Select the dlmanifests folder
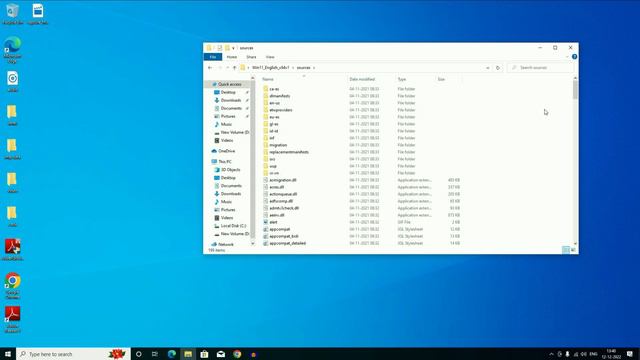Screen dimensions: 640x360 tap(280, 96)
